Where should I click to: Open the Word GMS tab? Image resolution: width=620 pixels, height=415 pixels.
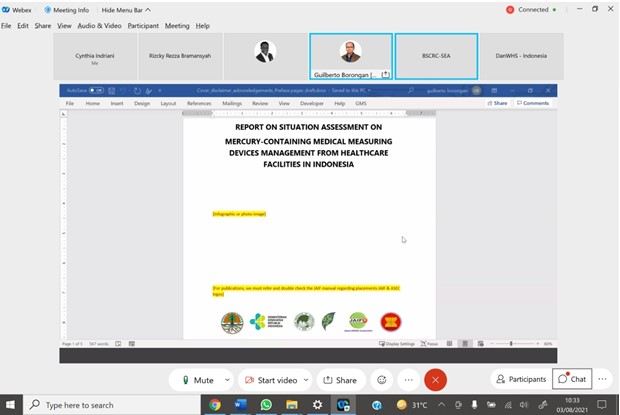click(361, 103)
